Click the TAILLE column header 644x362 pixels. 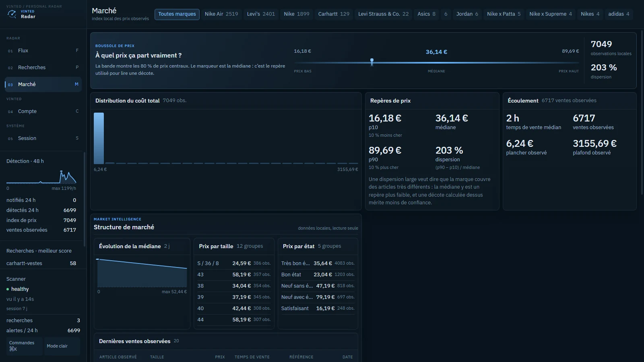(157, 357)
